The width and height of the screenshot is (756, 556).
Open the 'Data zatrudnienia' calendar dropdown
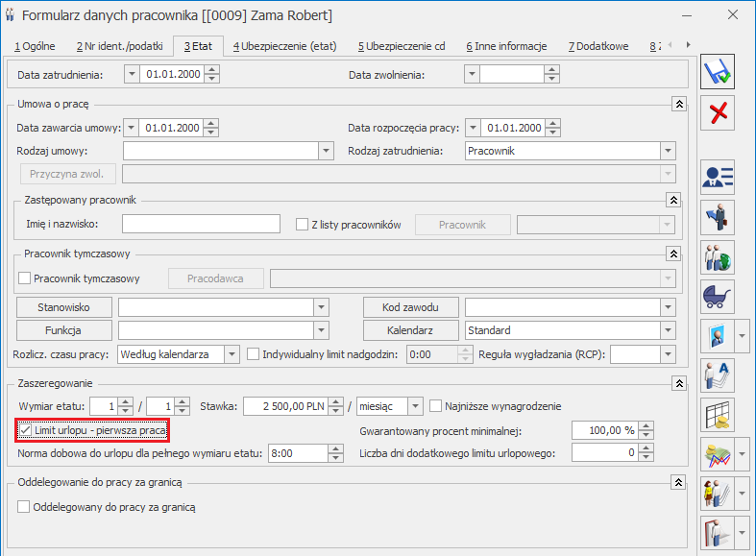tap(132, 74)
